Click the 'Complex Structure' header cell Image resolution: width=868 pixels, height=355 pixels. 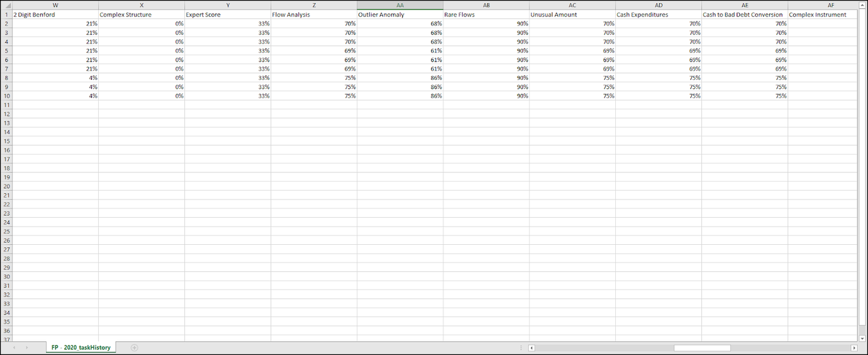pyautogui.click(x=142, y=14)
